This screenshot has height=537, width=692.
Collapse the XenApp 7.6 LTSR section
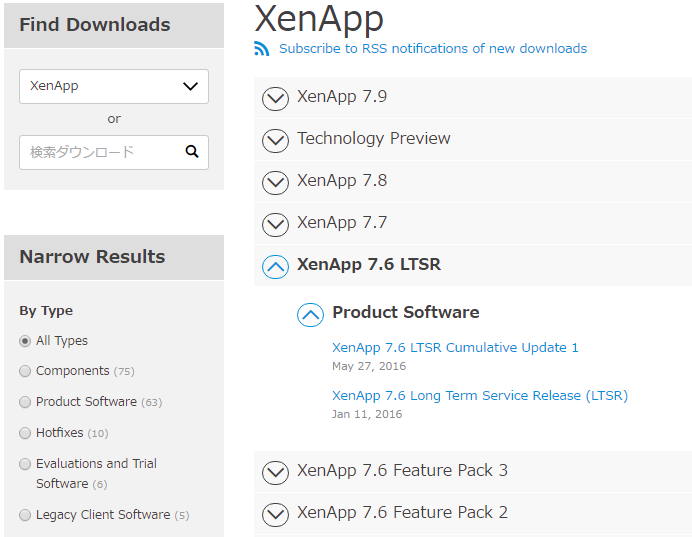coord(275,267)
